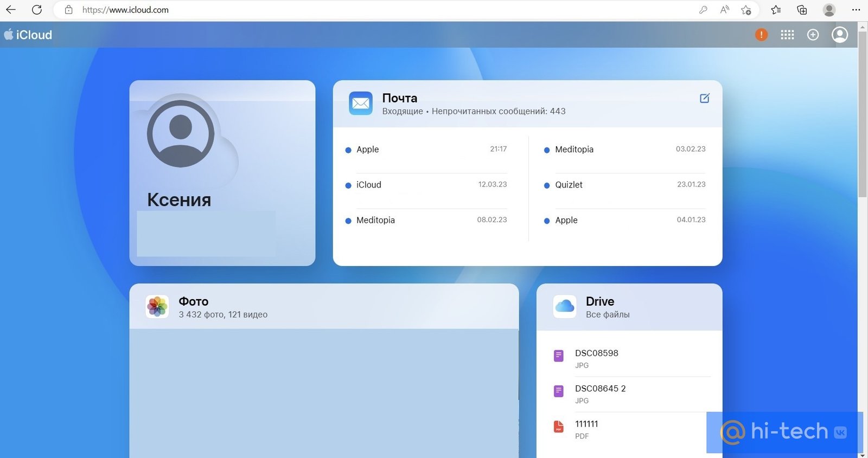Screen dimensions: 868x458
Task: Click the purple file icon beside DSC08645 2
Action: (558, 391)
